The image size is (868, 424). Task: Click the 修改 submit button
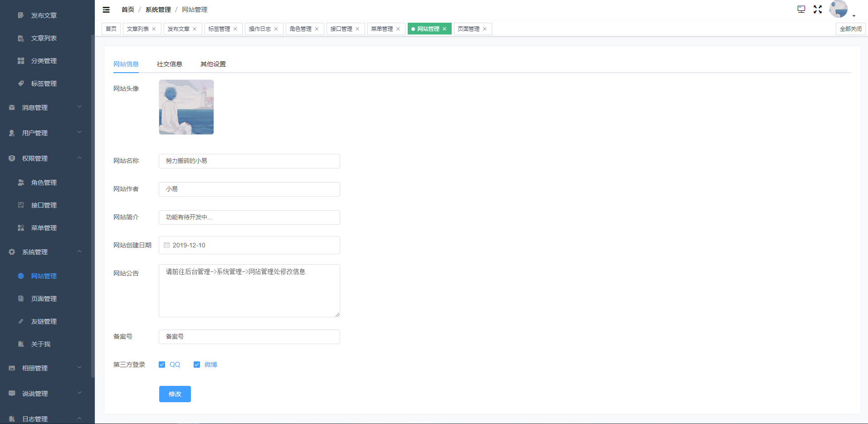coord(175,394)
